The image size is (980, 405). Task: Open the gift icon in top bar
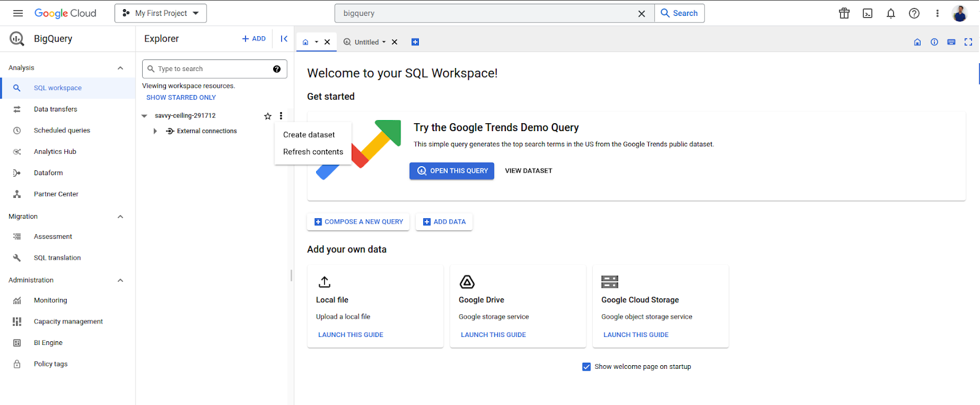(x=844, y=13)
